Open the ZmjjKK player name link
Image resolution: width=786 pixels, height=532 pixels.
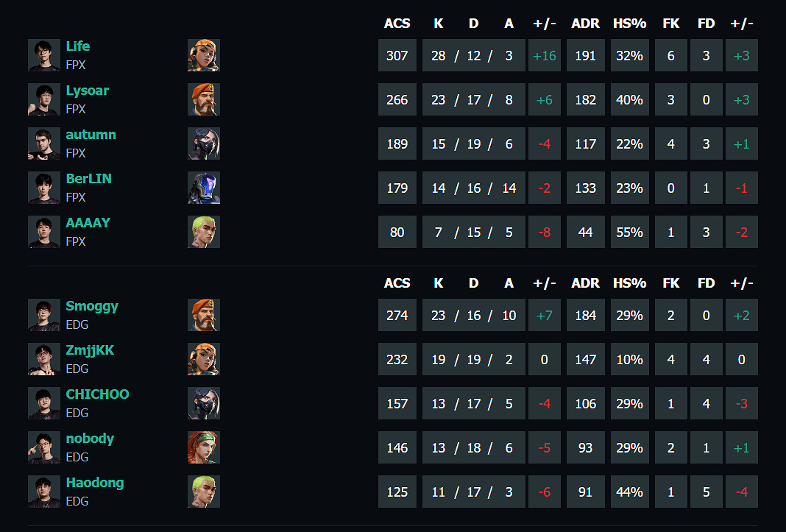click(90, 350)
